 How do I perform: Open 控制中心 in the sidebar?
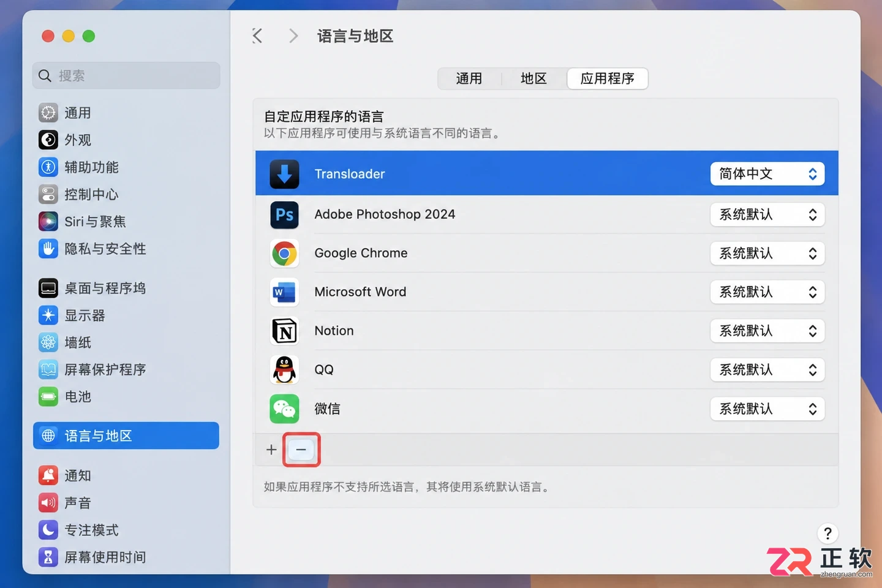click(x=126, y=194)
